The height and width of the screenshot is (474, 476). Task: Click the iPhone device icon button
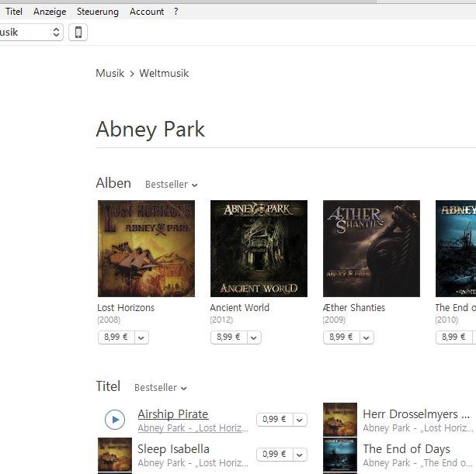coord(78,32)
